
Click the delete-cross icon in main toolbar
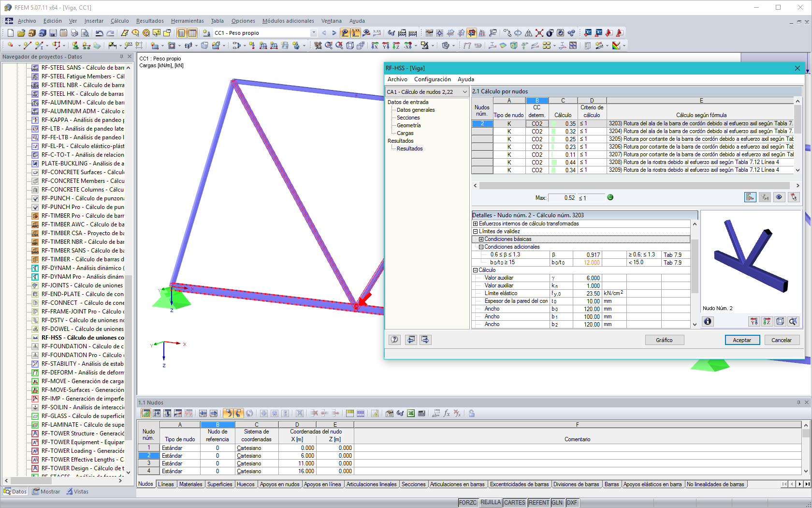click(x=539, y=33)
